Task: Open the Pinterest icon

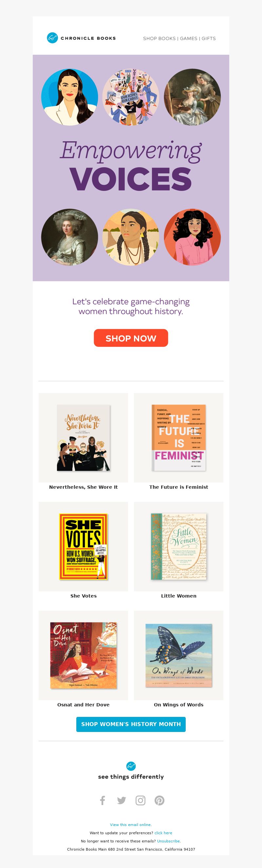Action: click(159, 800)
